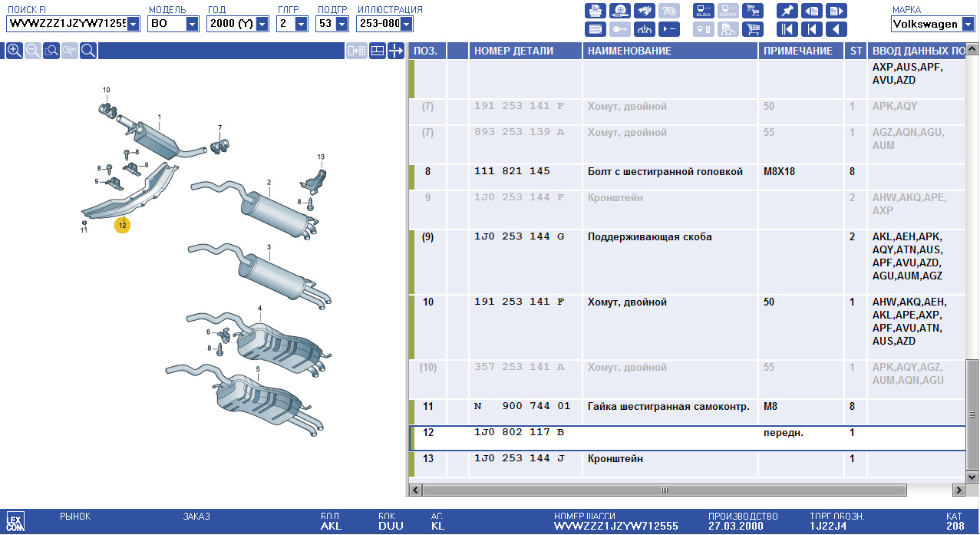
Task: Select part number 357 253 141 A
Action: coord(519,367)
